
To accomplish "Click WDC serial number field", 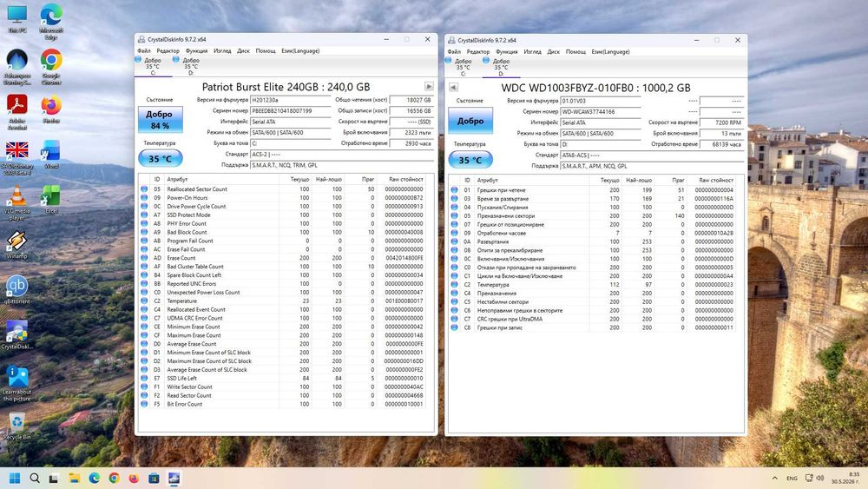I will 601,112.
